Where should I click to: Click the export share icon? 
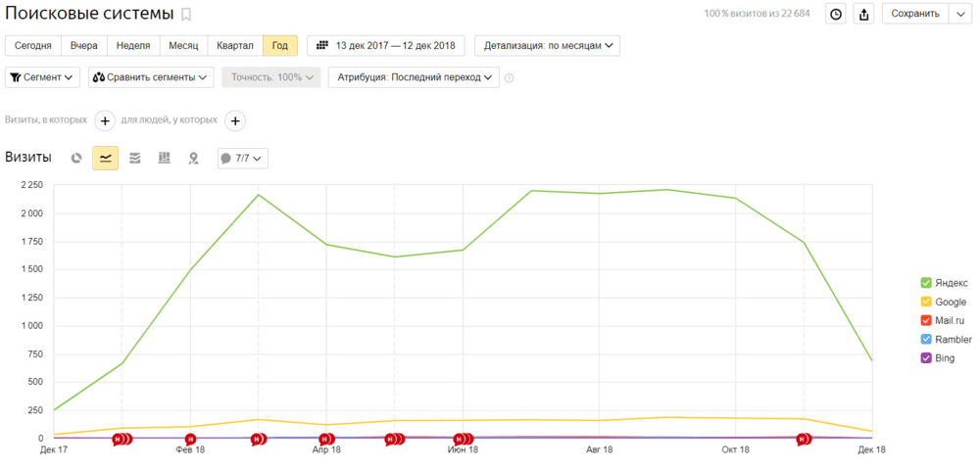pyautogui.click(x=863, y=14)
